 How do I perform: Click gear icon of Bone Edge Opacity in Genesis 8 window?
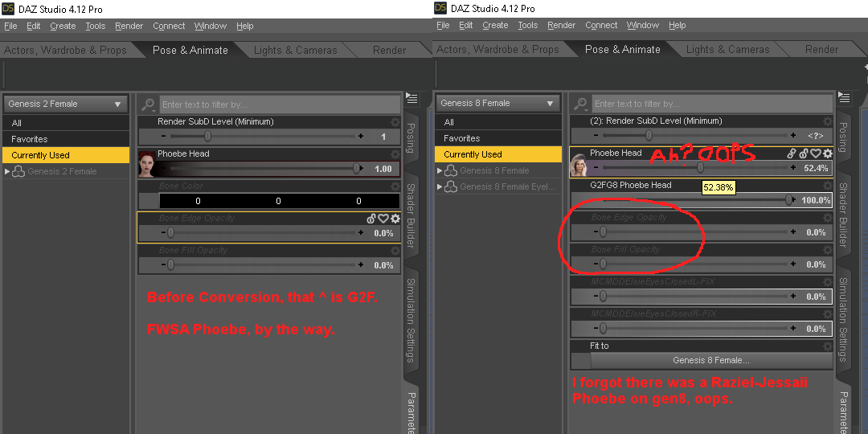(x=827, y=218)
